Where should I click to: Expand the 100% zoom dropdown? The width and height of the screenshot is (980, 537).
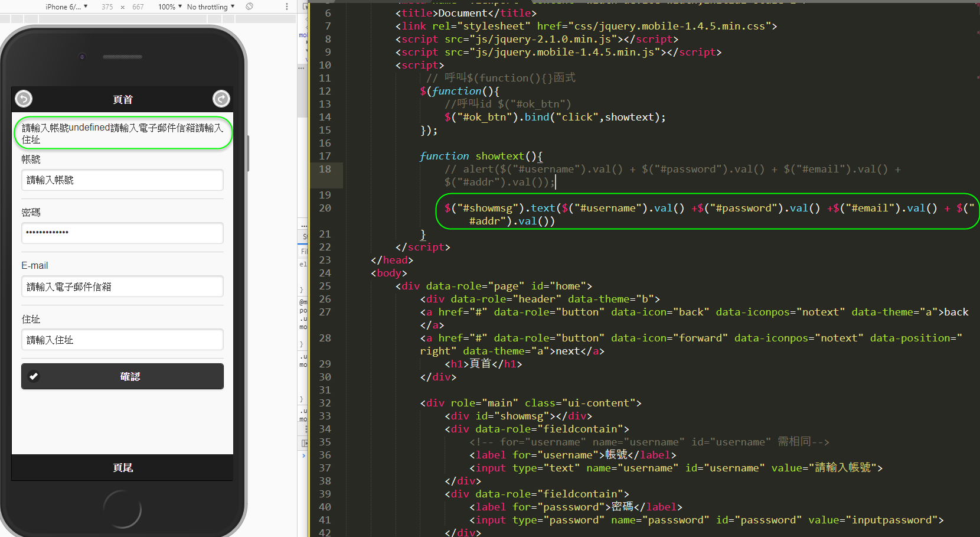[x=169, y=6]
